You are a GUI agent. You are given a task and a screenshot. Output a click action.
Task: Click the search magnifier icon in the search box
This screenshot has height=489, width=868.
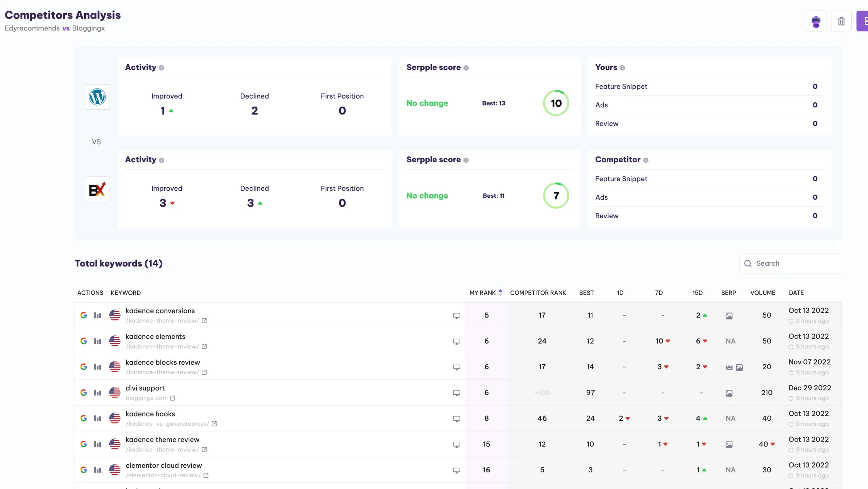[748, 263]
